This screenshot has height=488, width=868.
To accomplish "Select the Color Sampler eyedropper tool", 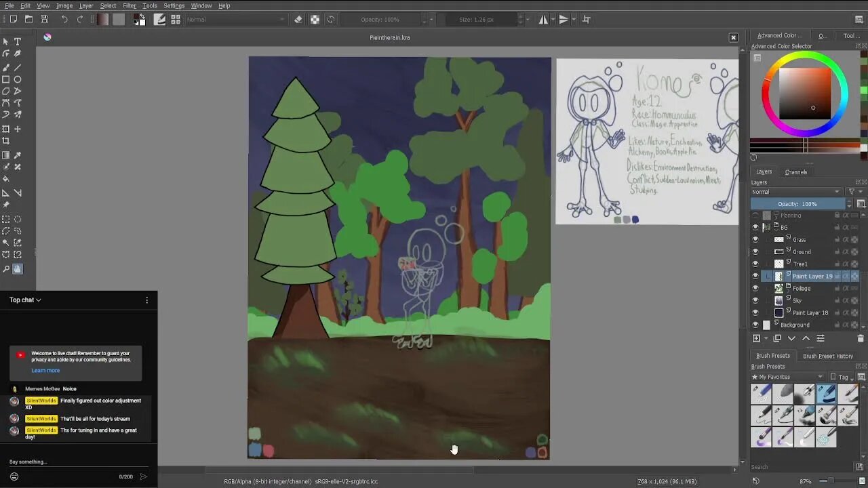I will [18, 155].
